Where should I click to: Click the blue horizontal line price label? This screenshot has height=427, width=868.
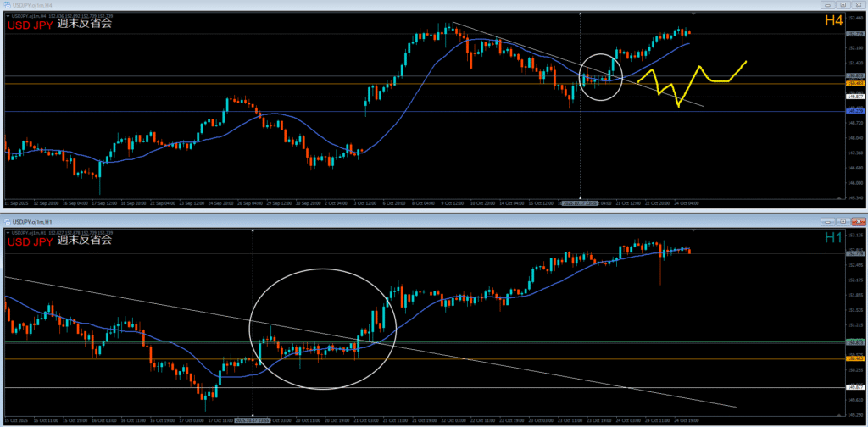pos(854,111)
